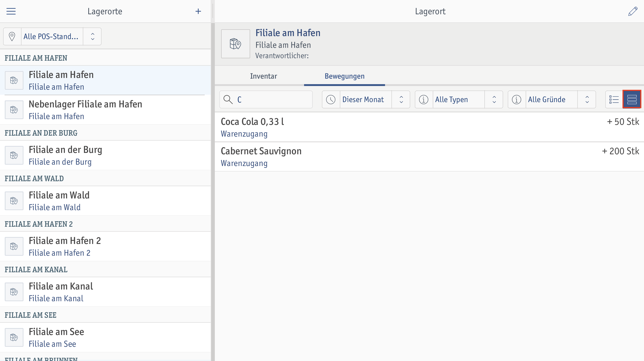Open the Cabernet Sauvignon movement
The image size is (644, 361).
(x=429, y=157)
